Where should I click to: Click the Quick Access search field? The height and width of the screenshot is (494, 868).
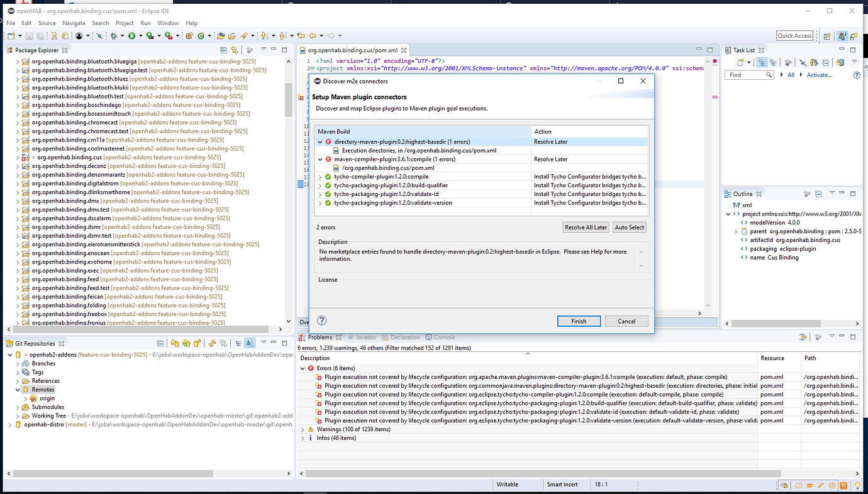coord(794,35)
